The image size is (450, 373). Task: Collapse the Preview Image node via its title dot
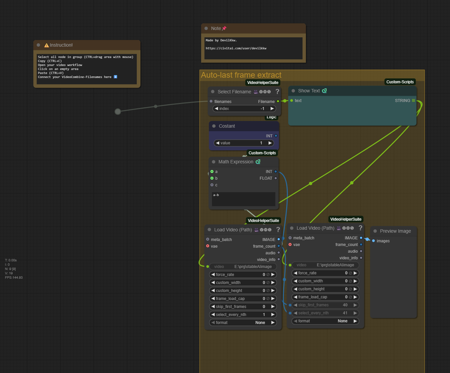pyautogui.click(x=375, y=231)
